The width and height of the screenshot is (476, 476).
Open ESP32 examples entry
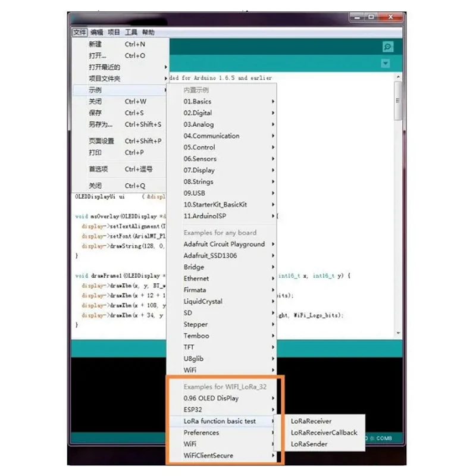pyautogui.click(x=222, y=410)
